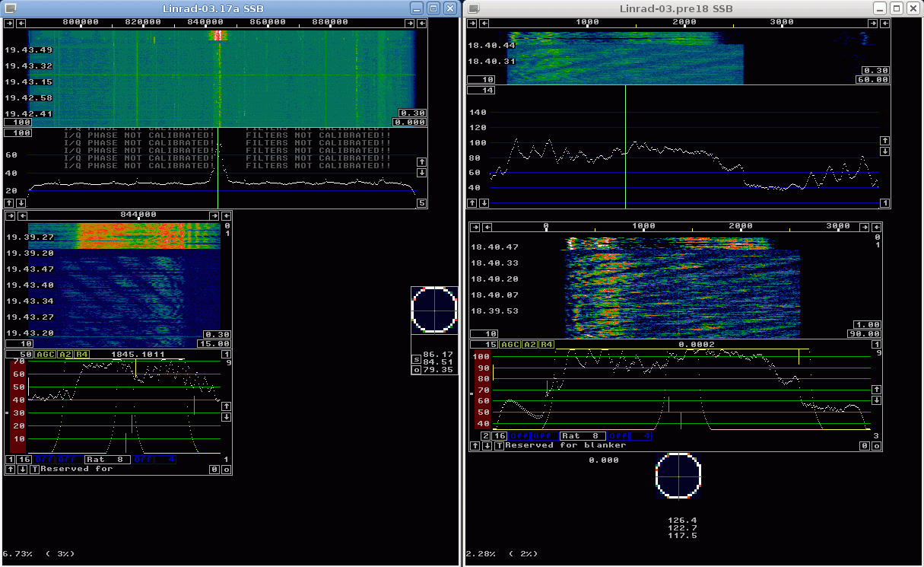Click right-arrow at left end of 844000 scale
Image resolution: width=924 pixels, height=567 pixels.
(x=8, y=216)
